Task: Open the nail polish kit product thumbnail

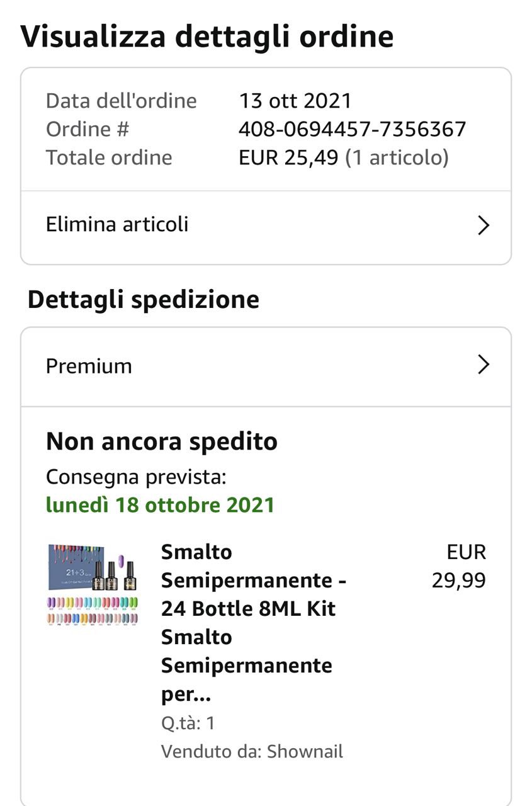Action: [x=93, y=584]
